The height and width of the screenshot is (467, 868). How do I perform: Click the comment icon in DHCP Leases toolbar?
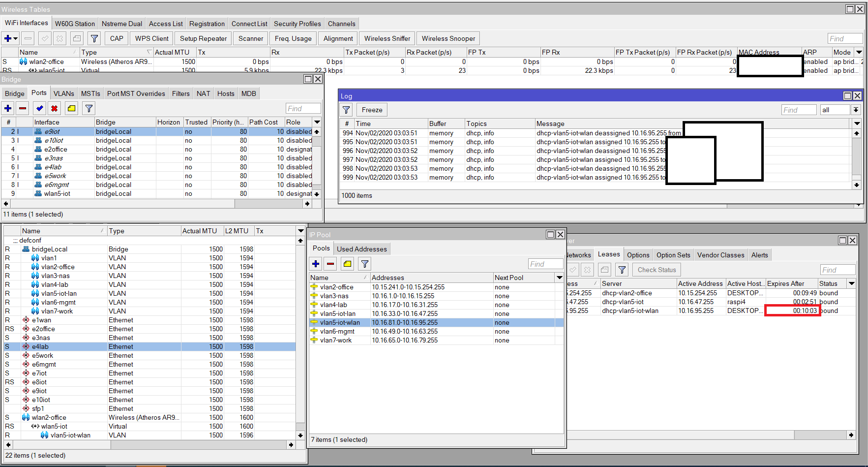605,270
